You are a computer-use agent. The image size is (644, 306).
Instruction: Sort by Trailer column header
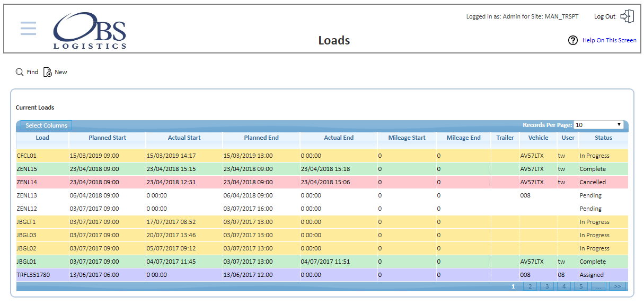(505, 138)
